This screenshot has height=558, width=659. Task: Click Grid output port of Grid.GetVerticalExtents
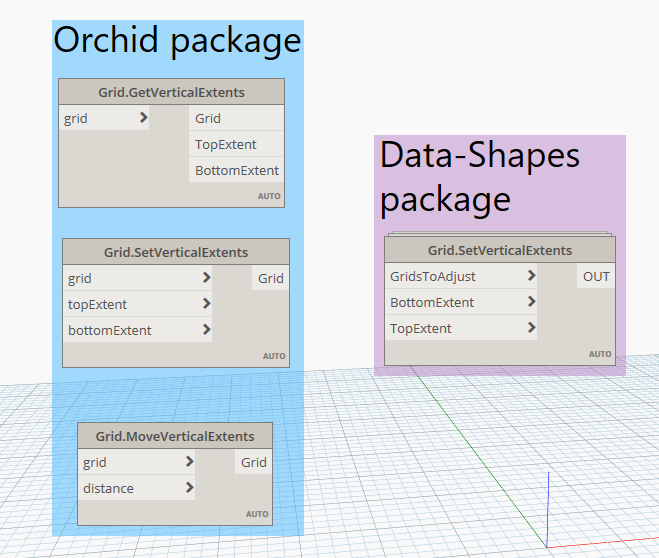tap(237, 118)
